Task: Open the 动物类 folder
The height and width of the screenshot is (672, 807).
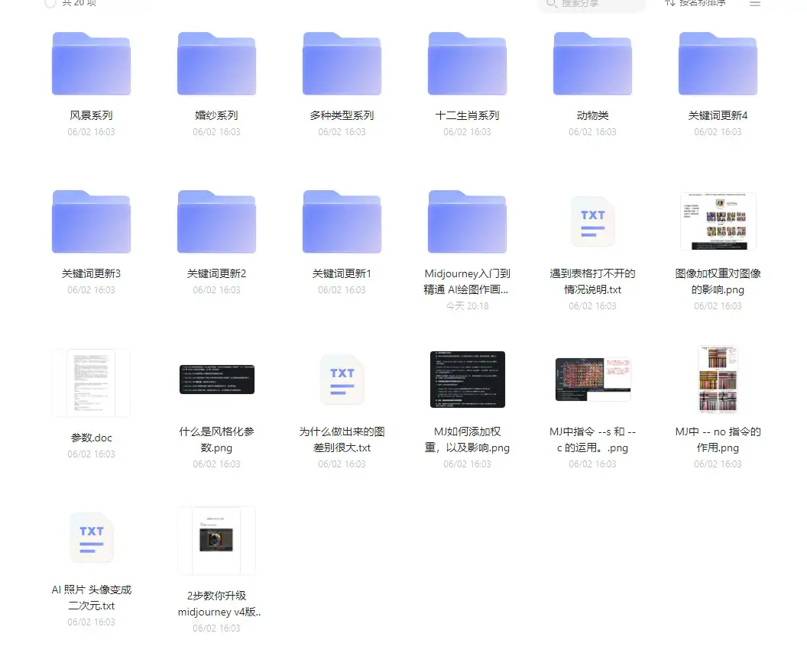Action: click(x=592, y=64)
